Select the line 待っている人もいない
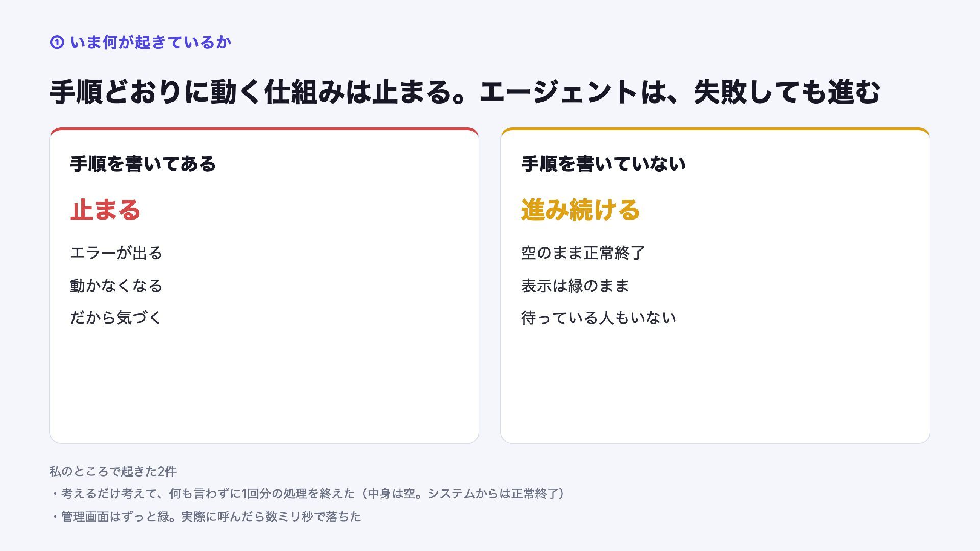 click(x=598, y=318)
